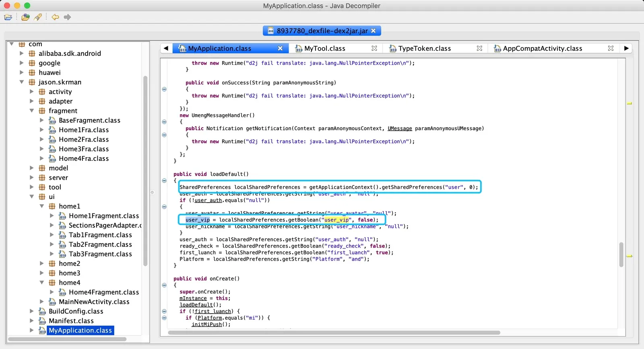Open Home1Fra.class file icon
Image resolution: width=644 pixels, height=349 pixels.
coord(52,130)
